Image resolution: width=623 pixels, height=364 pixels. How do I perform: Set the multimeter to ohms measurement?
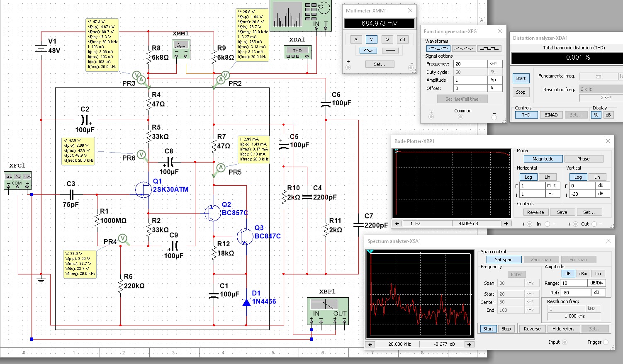[387, 39]
